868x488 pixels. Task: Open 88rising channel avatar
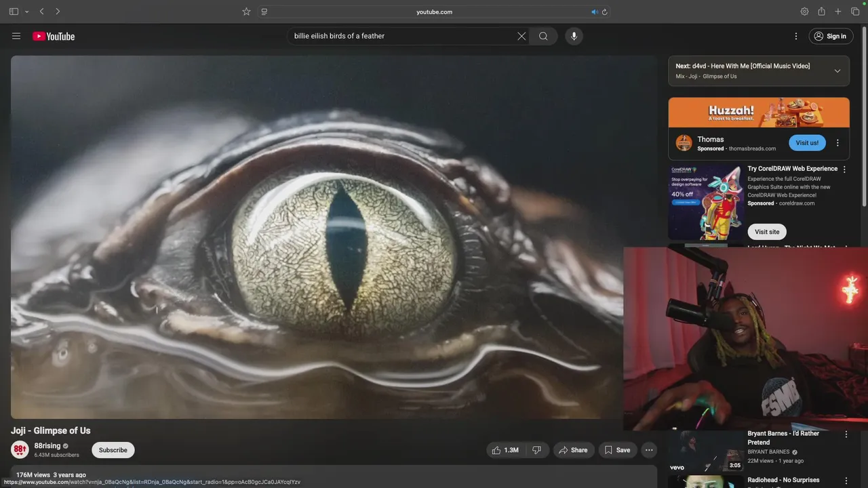pos(20,449)
